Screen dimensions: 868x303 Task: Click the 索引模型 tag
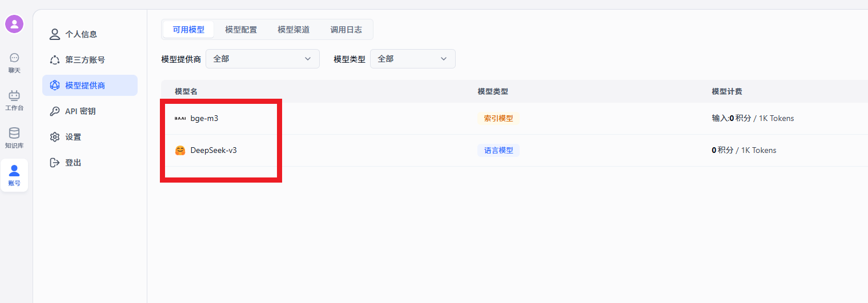(x=499, y=119)
